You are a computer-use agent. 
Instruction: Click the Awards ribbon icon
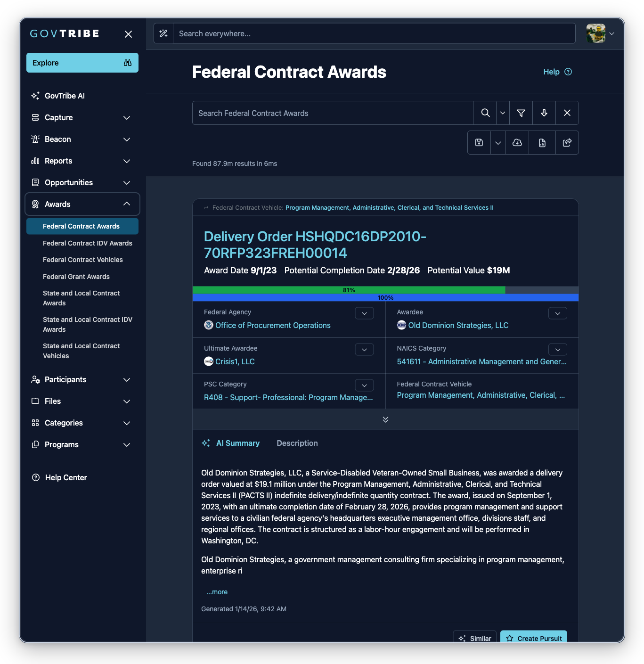[x=35, y=204]
